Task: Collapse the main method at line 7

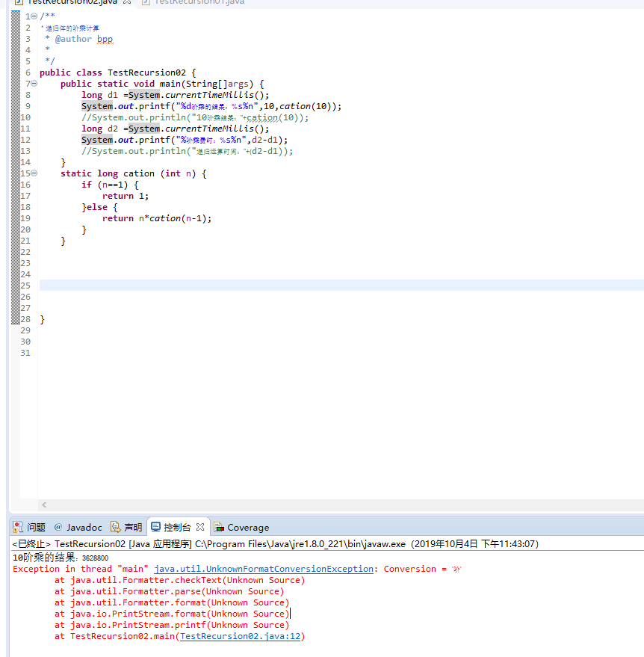Action: [34, 84]
